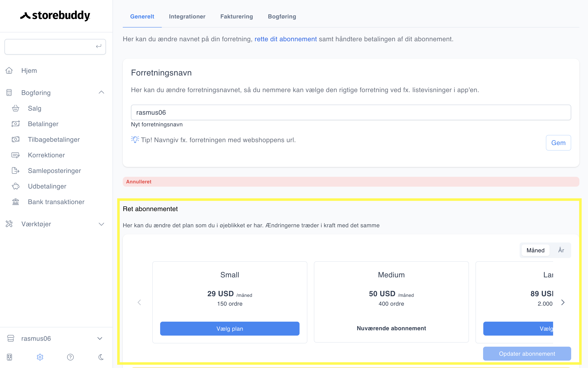Select År billing period

tap(561, 250)
